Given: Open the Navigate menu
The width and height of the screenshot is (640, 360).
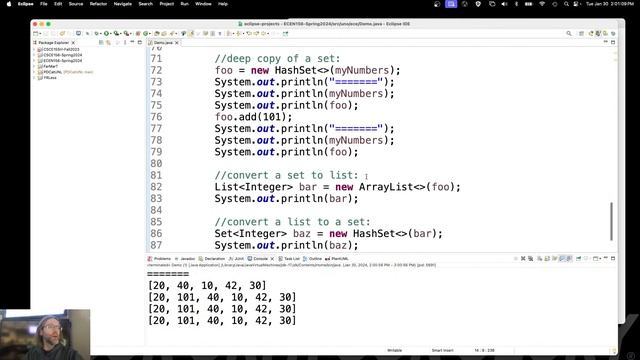Looking at the screenshot, I should tap(122, 4).
